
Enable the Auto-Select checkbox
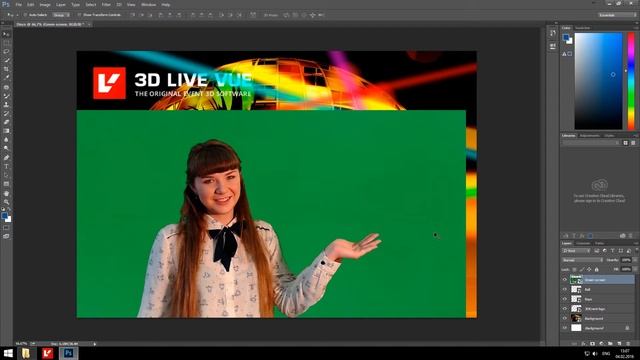click(x=25, y=15)
